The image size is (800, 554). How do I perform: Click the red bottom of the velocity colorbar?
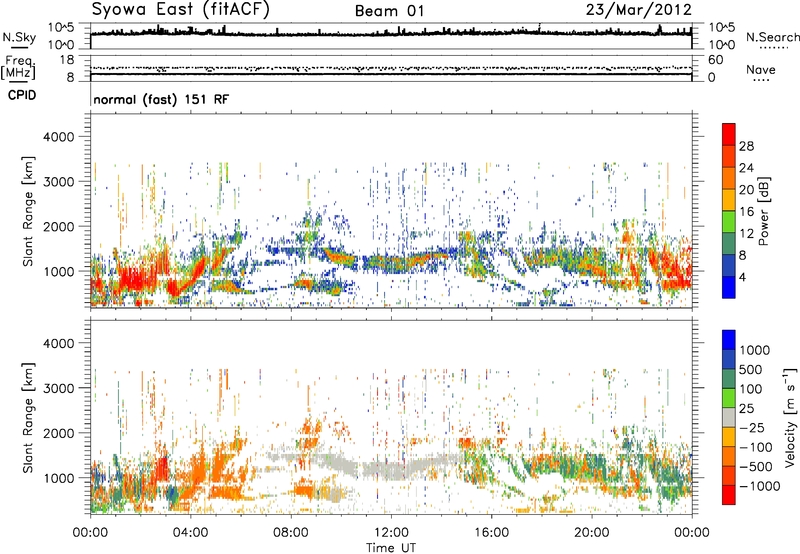(x=729, y=495)
